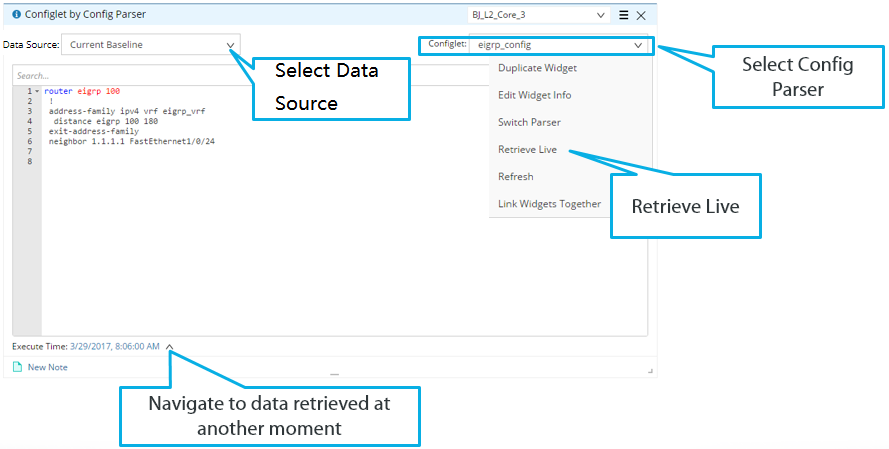This screenshot has height=449, width=889.
Task: Click the info icon beside Configlet title
Action: click(x=16, y=15)
